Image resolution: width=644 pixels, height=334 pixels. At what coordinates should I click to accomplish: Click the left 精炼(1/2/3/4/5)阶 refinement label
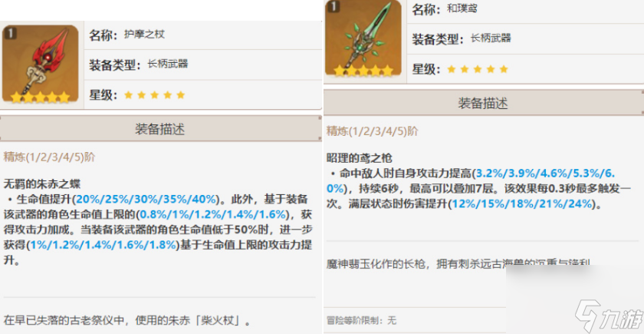49,157
